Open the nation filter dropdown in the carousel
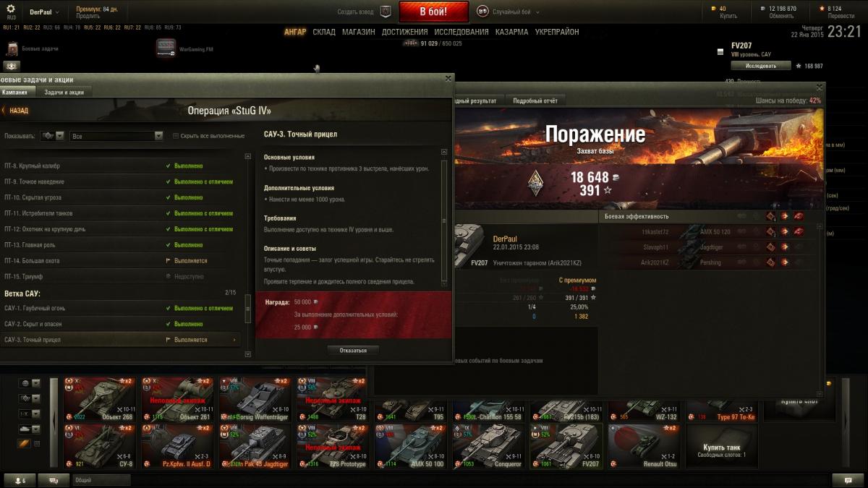 click(x=30, y=383)
